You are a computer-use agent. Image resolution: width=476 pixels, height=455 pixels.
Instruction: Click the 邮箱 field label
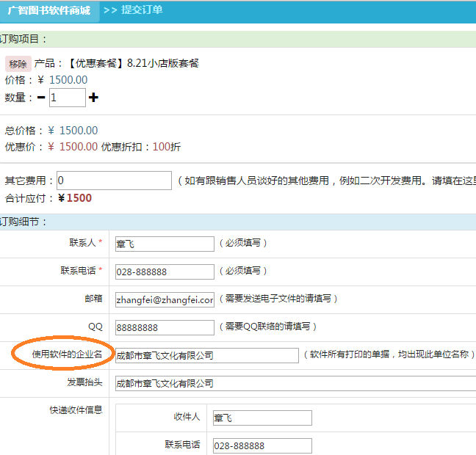click(93, 299)
